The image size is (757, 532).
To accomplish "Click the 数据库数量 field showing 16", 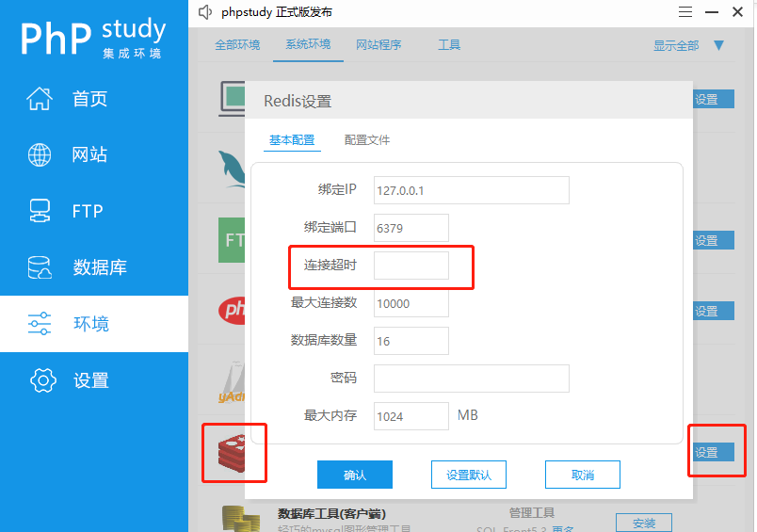I will (x=411, y=341).
